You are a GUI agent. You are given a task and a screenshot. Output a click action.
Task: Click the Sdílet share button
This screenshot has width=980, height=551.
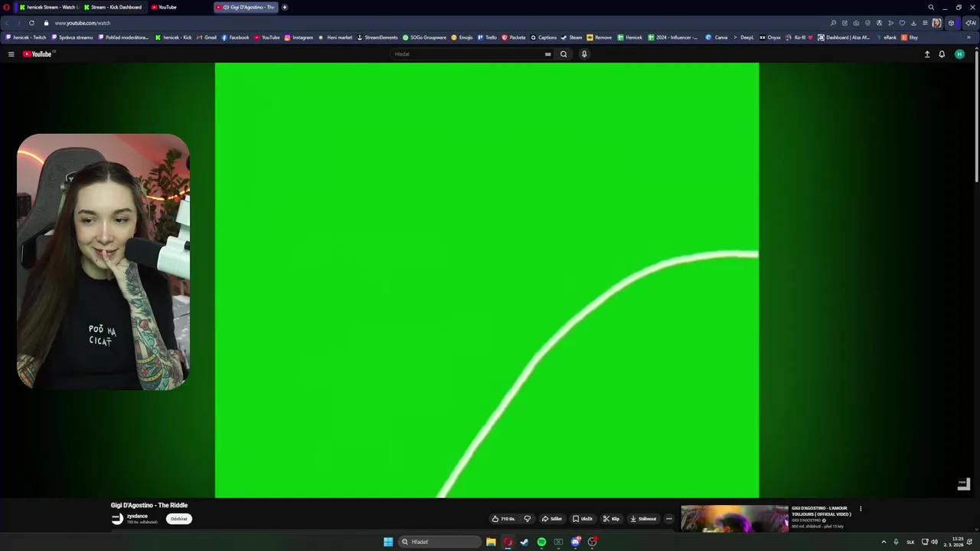point(552,519)
